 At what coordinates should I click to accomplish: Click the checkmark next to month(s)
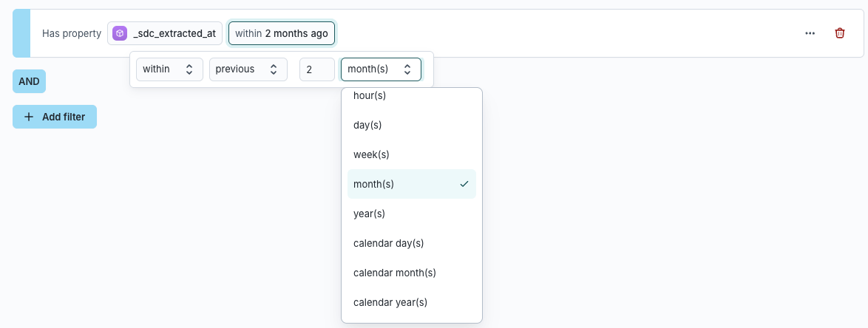click(464, 184)
